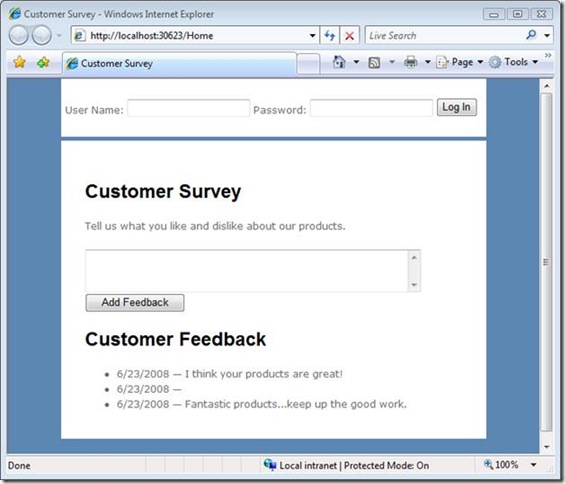Screen dimensions: 565x484
Task: Expand the zoom level dropdown arrow
Action: [534, 465]
